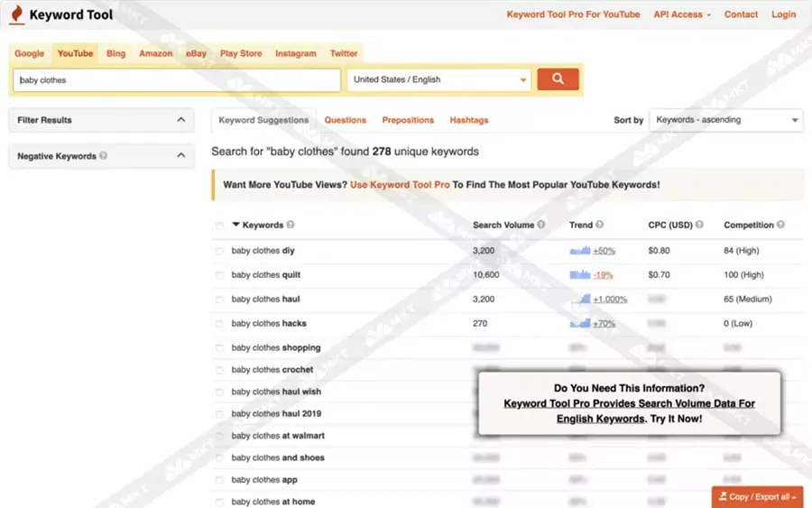This screenshot has width=812, height=508.
Task: Click keyword baby clothes app
Action: pos(264,480)
